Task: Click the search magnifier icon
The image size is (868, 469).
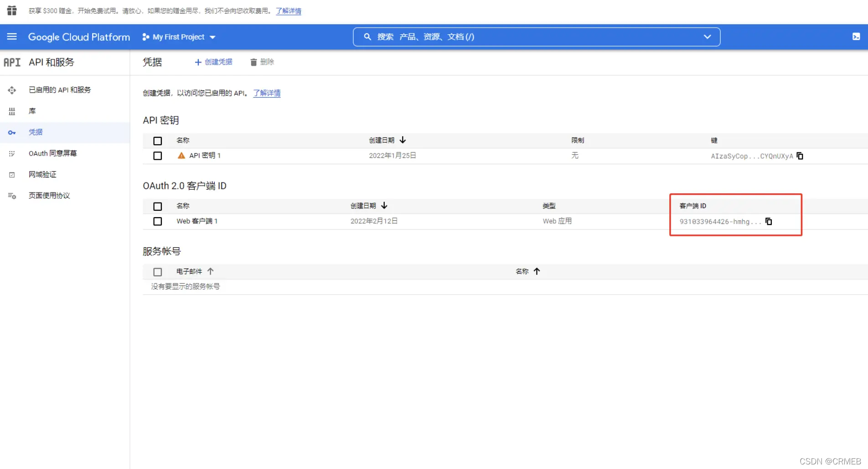Action: [x=367, y=36]
